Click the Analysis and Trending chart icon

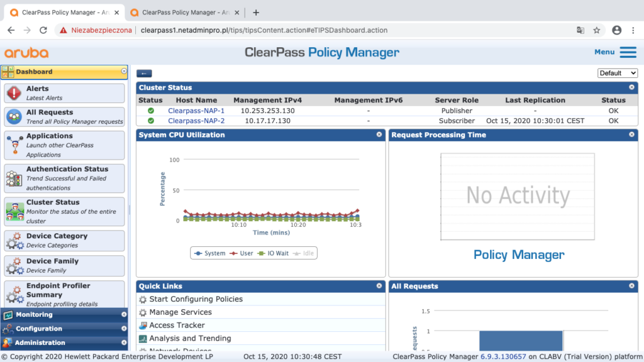point(143,339)
